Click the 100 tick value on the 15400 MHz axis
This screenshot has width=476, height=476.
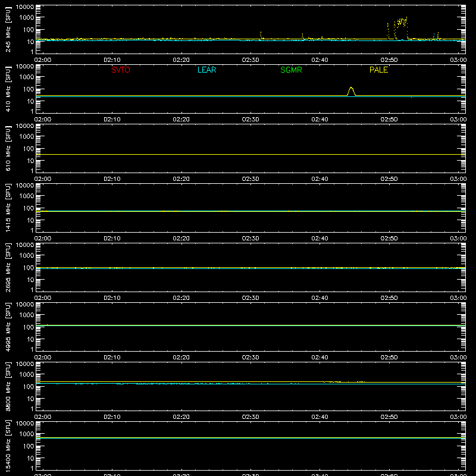pos(29,446)
